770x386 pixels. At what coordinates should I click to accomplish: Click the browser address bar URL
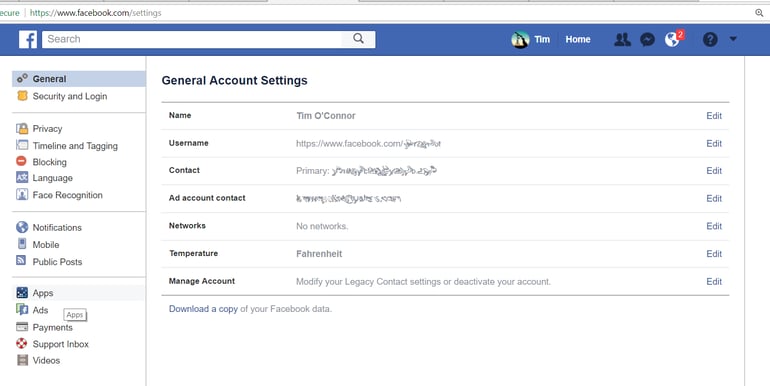point(96,13)
